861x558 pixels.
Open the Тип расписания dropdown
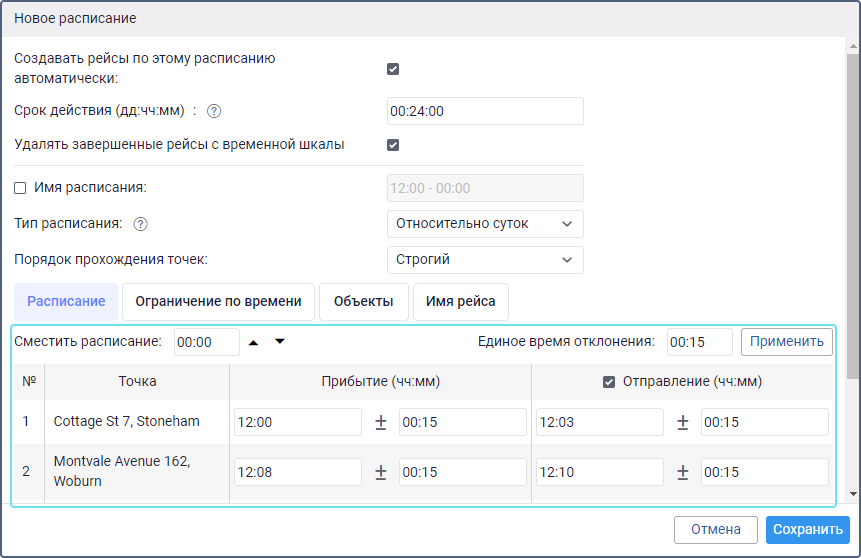(484, 224)
